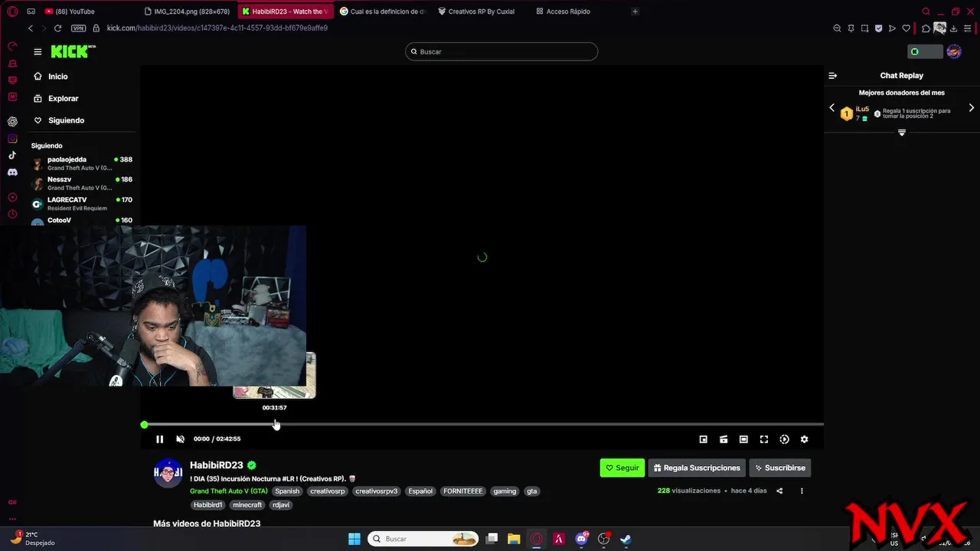
Task: Enable picture-in-picture mini player
Action: coord(703,439)
